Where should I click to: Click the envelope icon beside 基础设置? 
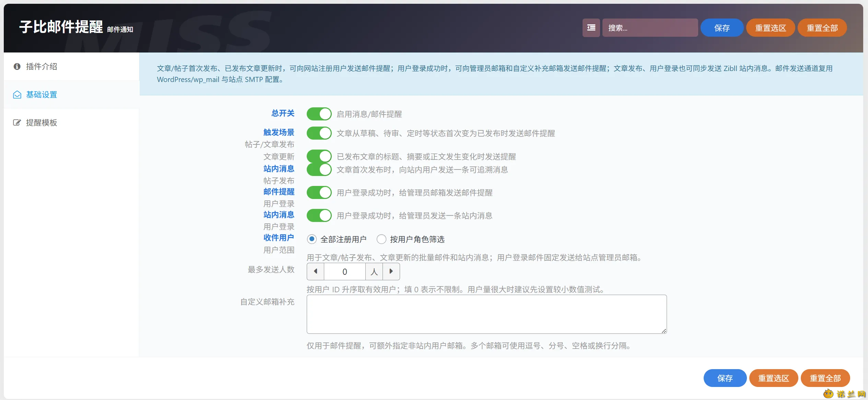17,95
